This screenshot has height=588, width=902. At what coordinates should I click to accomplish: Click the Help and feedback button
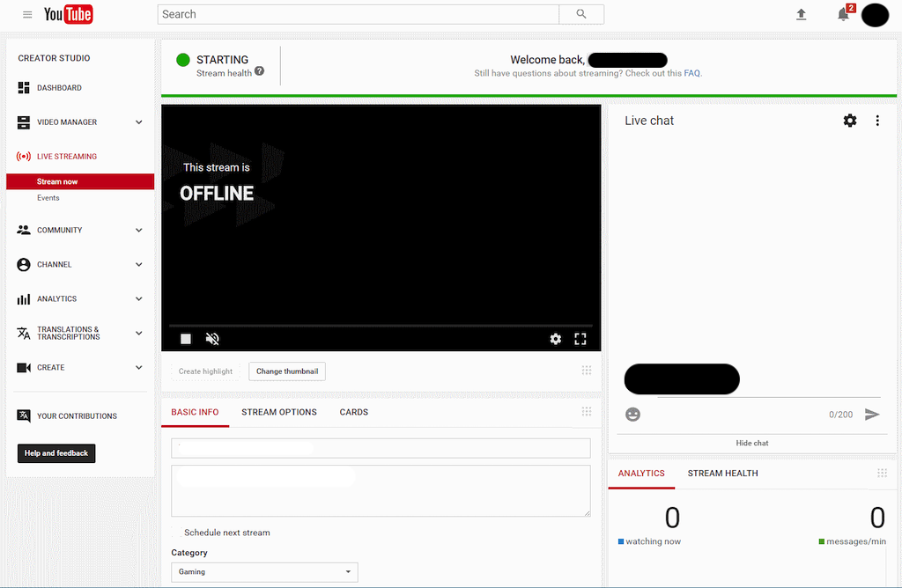[x=56, y=453]
